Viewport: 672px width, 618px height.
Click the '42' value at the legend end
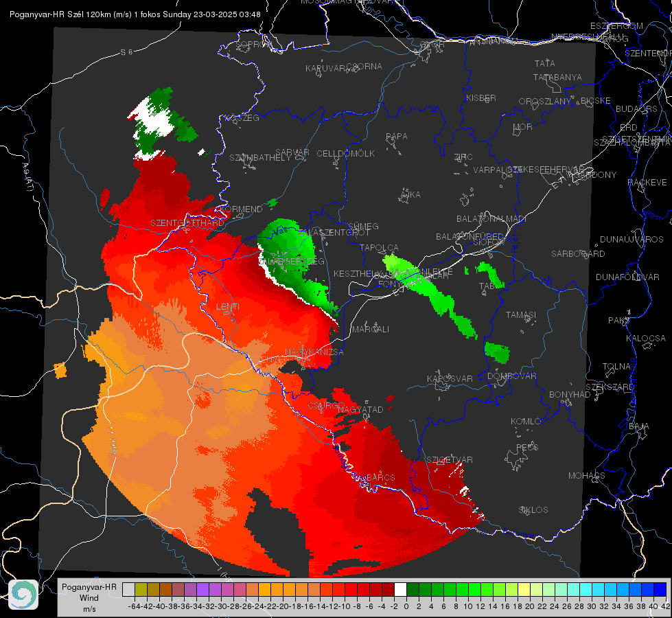[x=665, y=606]
